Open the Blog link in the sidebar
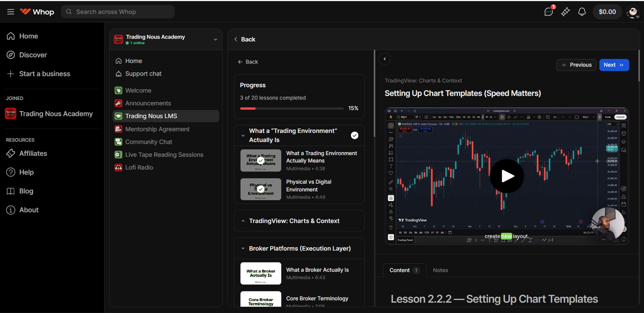Viewport: 644px width, 313px height. point(26,191)
